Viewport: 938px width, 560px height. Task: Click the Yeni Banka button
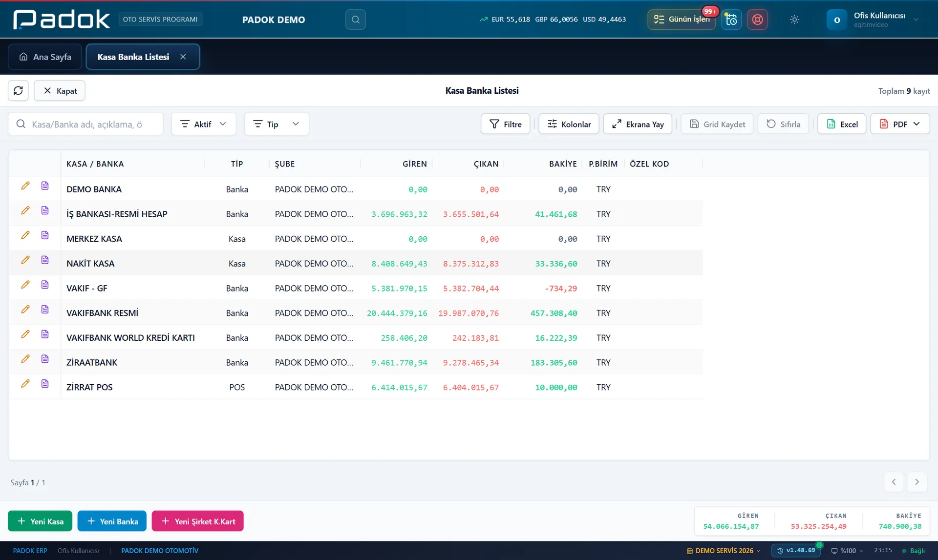click(112, 521)
